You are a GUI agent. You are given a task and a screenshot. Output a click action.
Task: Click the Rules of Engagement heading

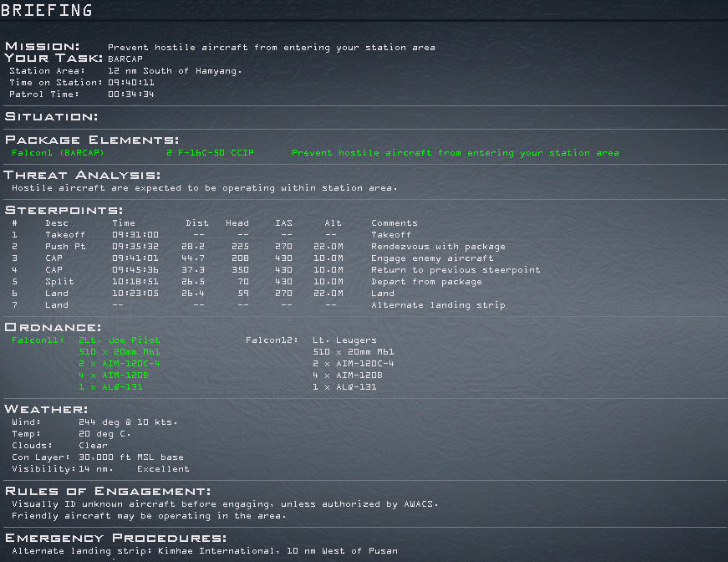(108, 491)
